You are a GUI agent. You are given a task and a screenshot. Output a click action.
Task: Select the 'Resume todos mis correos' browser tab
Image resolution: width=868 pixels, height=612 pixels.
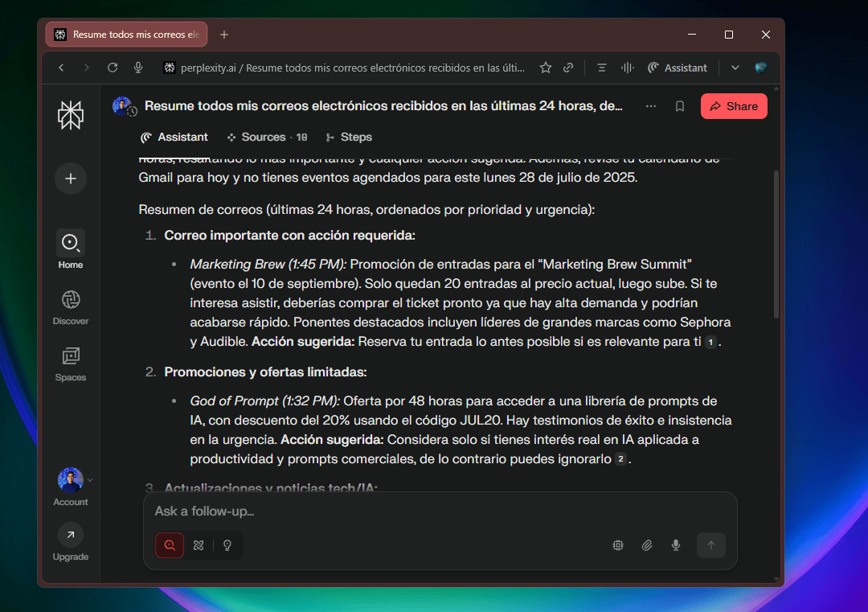tap(127, 35)
